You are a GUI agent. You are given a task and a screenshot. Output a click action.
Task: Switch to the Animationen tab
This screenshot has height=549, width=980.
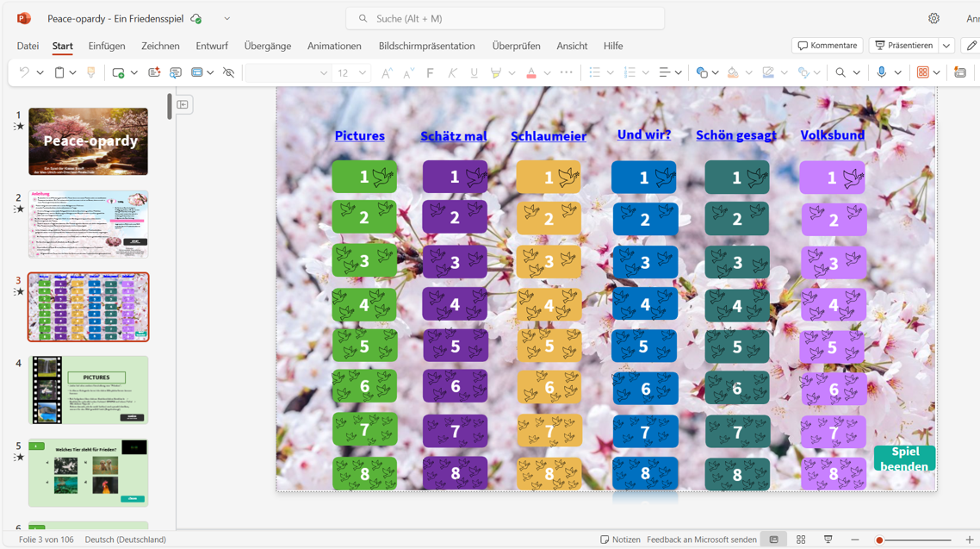pyautogui.click(x=334, y=46)
